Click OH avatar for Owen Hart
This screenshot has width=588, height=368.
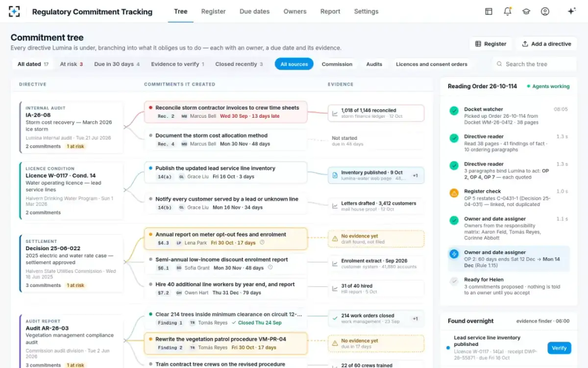(179, 293)
